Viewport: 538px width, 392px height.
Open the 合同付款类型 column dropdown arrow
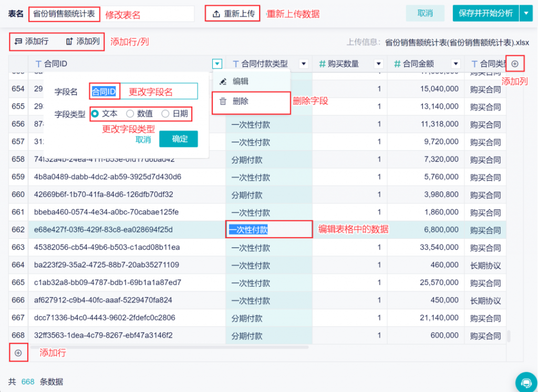click(x=304, y=63)
